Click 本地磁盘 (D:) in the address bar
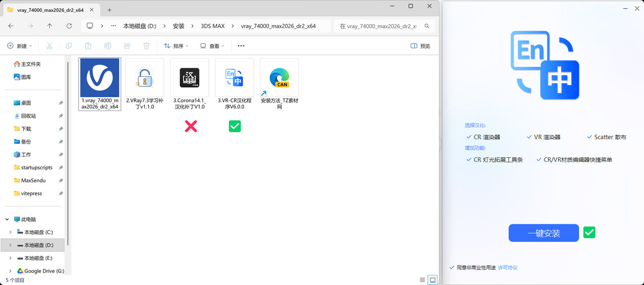The image size is (644, 285). click(x=141, y=26)
